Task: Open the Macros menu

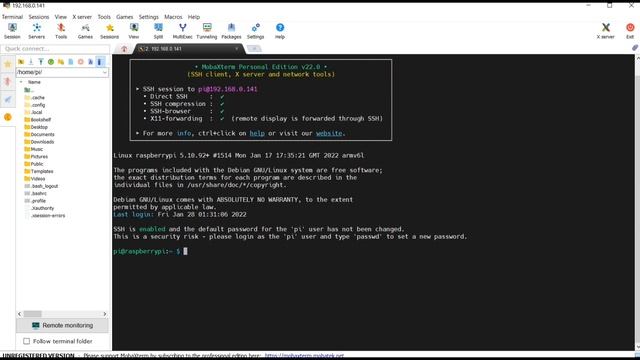Action: pos(173,17)
